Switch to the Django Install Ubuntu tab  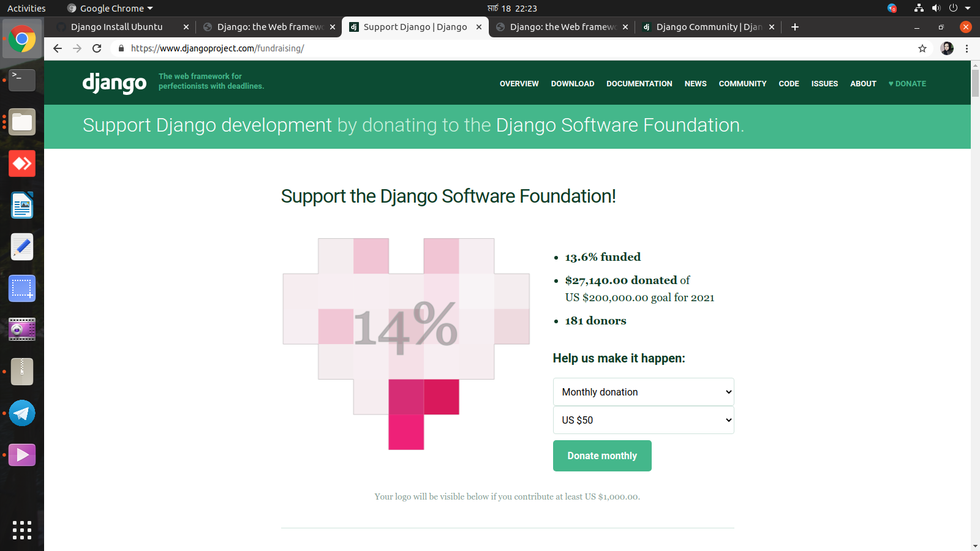click(x=123, y=27)
